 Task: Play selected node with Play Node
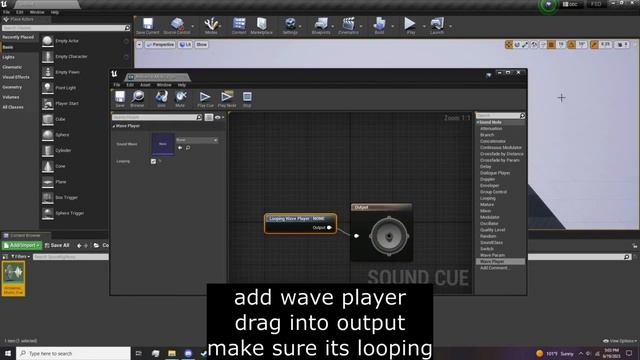pyautogui.click(x=227, y=99)
